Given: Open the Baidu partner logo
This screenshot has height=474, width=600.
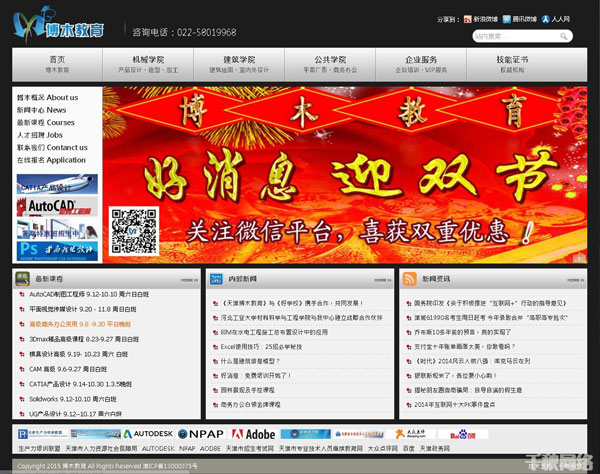Looking at the screenshot, I should tap(463, 434).
